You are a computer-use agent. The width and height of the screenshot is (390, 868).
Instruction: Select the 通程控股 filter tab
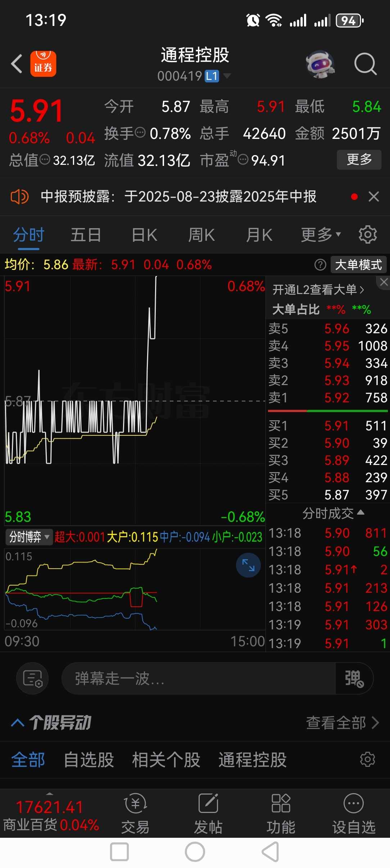pyautogui.click(x=252, y=760)
